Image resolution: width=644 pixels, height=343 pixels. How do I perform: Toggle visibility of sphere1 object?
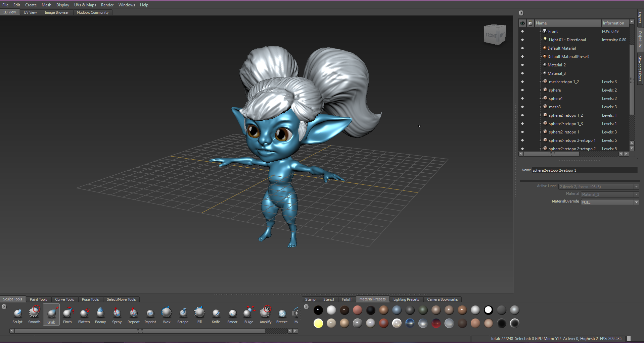[522, 99]
